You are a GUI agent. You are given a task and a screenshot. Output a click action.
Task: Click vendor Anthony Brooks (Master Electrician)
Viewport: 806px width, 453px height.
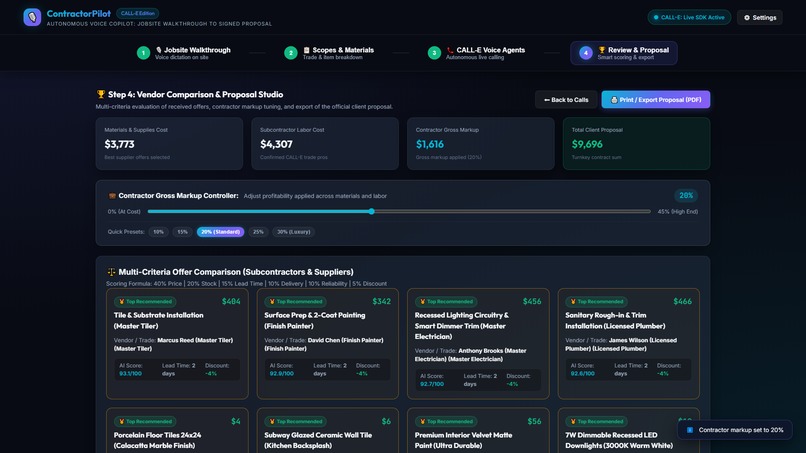tap(470, 355)
